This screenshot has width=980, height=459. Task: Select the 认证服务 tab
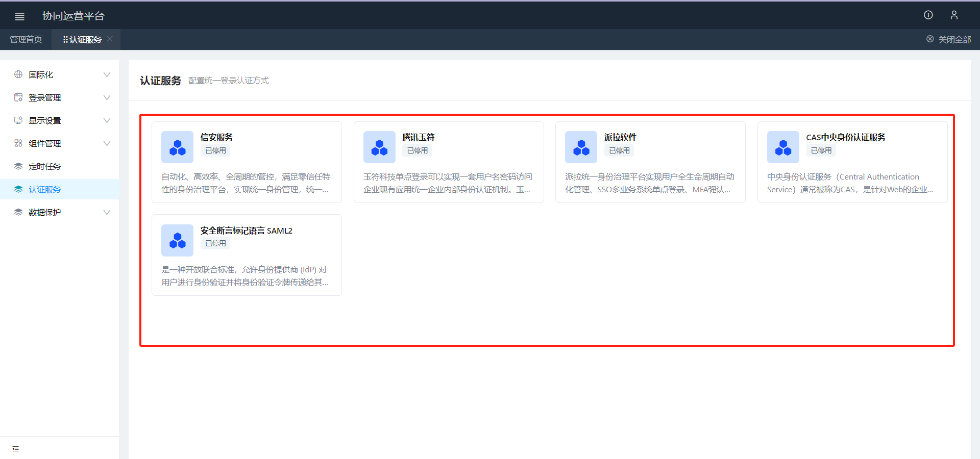coord(86,39)
